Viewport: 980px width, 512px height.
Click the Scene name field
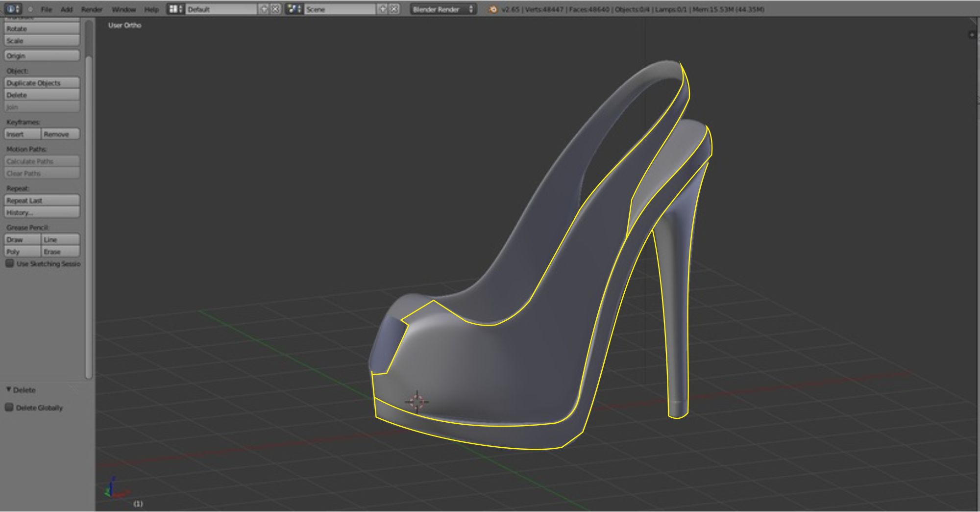(340, 9)
